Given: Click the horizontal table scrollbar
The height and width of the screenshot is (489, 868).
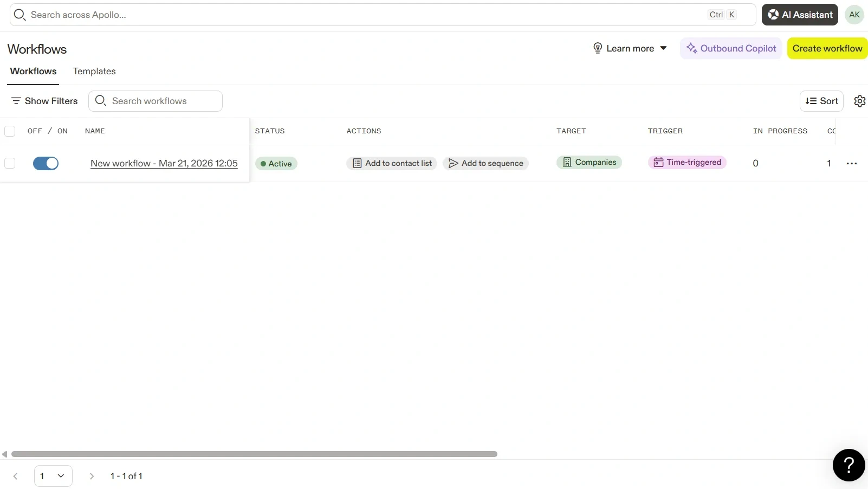Looking at the screenshot, I should [x=254, y=454].
